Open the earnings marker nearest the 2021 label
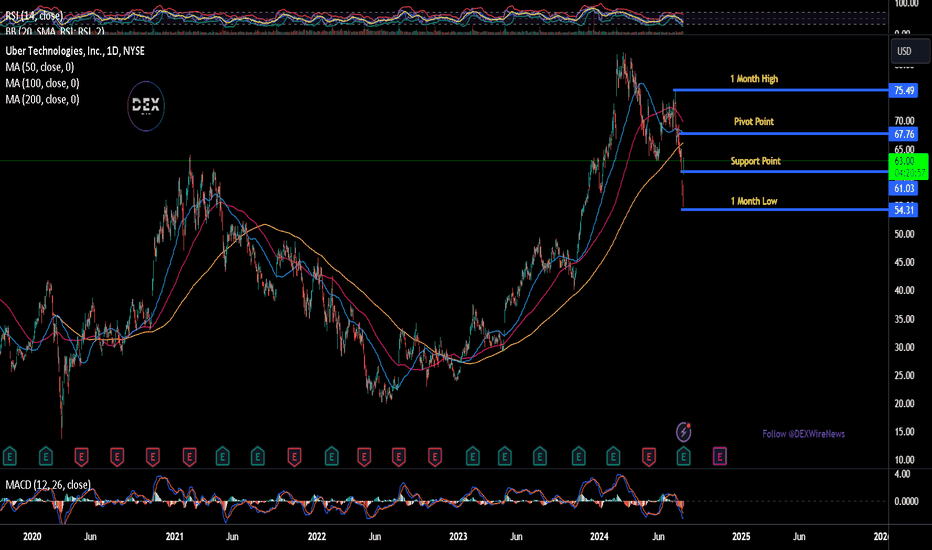 pyautogui.click(x=190, y=457)
